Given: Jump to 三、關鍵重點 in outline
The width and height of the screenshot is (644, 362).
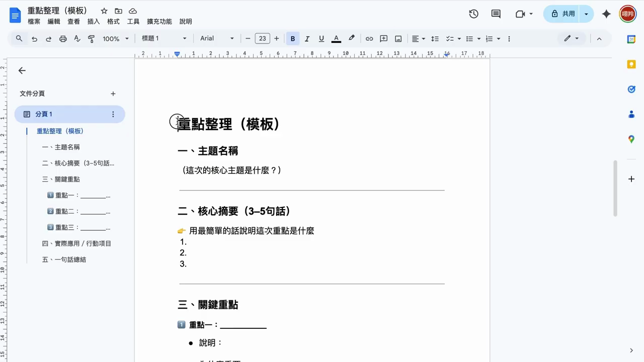Looking at the screenshot, I should pos(61,179).
